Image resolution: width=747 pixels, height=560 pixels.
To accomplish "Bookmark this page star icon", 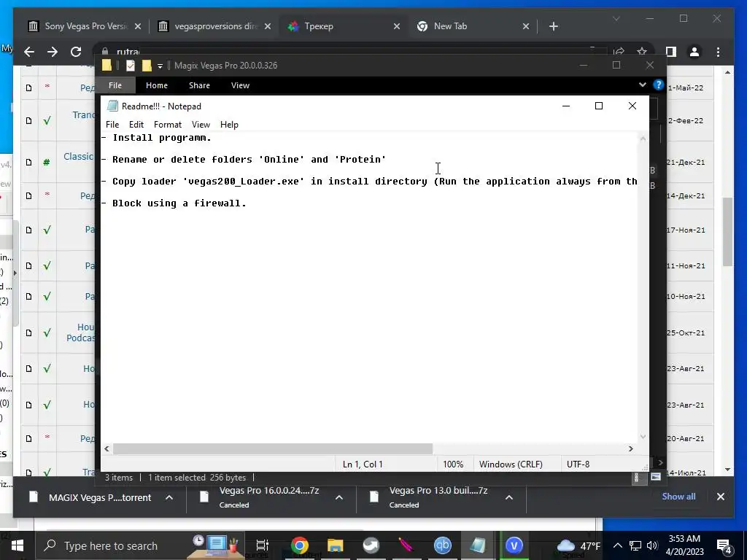I will click(x=642, y=52).
